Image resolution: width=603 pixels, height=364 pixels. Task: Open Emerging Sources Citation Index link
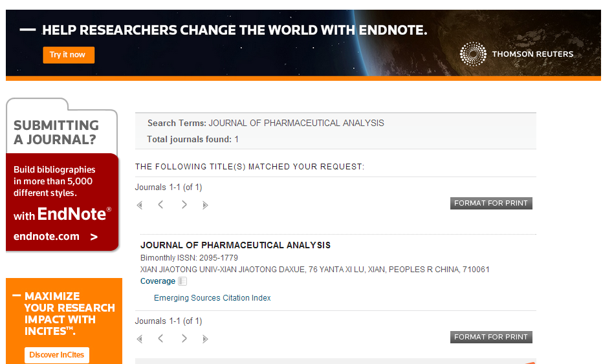point(212,298)
